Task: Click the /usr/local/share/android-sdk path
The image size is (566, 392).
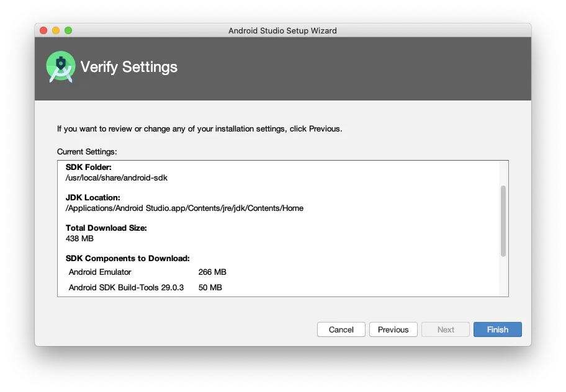Action: pyautogui.click(x=116, y=178)
